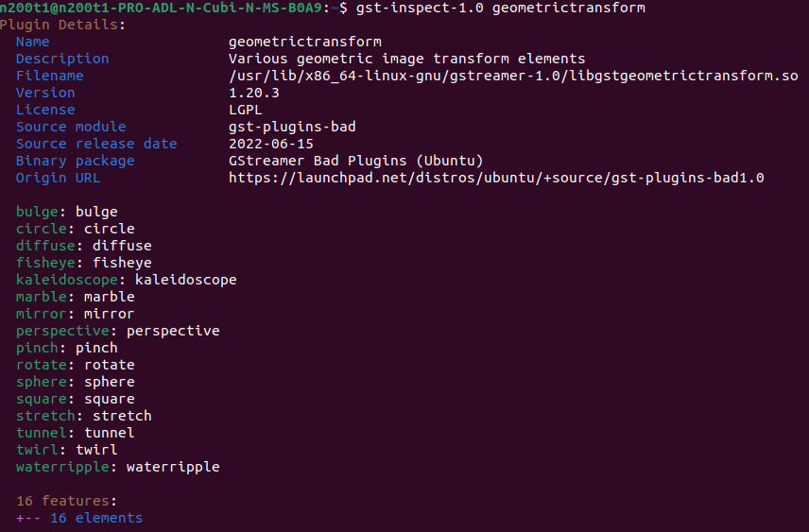The height and width of the screenshot is (532, 809).
Task: Click the "16 features" summary heading
Action: coord(66,501)
